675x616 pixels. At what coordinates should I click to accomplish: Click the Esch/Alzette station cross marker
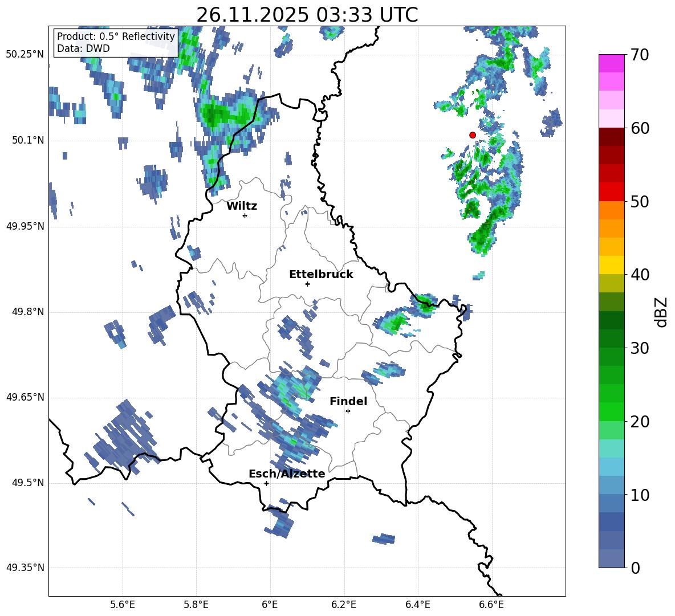(x=266, y=483)
